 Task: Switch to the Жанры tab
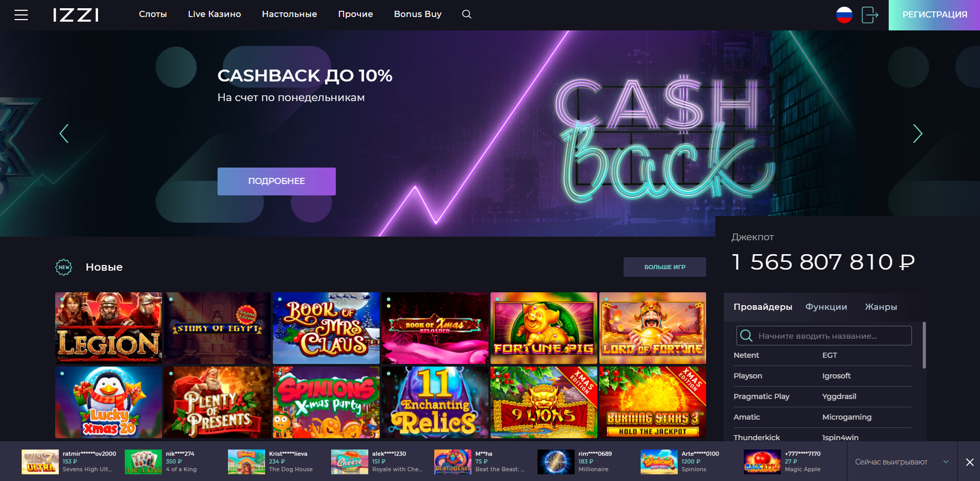[881, 307]
